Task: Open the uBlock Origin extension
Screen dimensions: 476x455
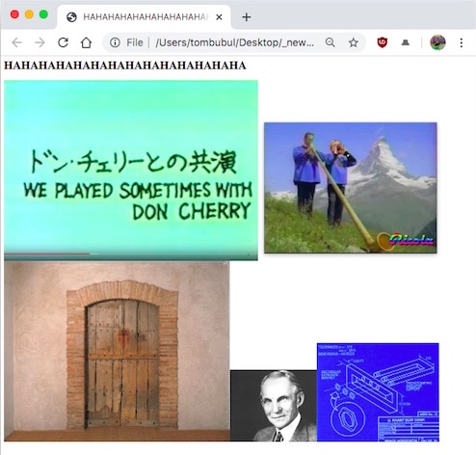Action: [x=382, y=42]
